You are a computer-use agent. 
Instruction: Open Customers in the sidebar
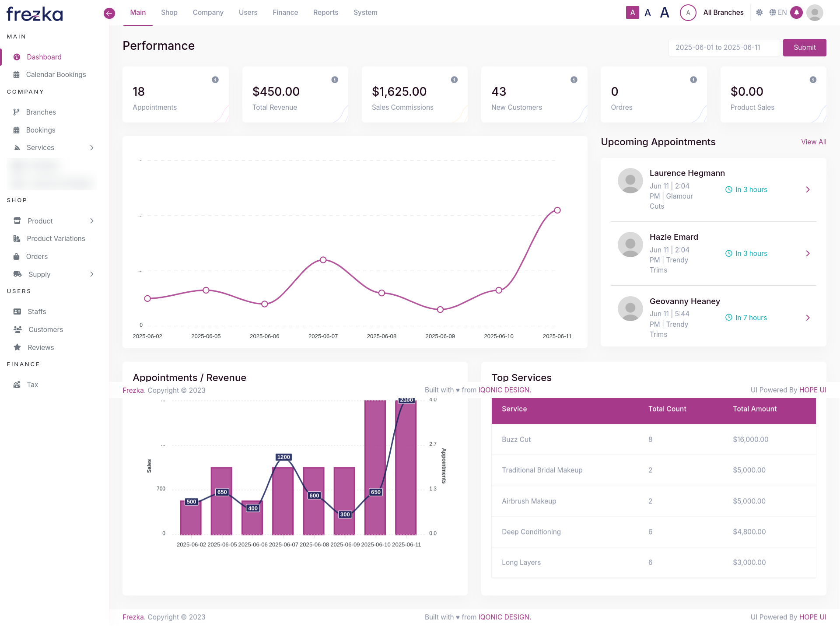[45, 329]
